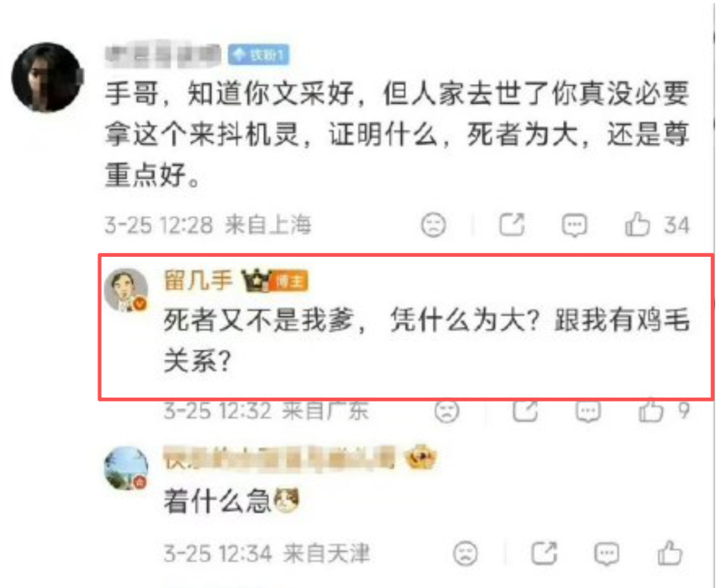Like 留几手's reply with 9 likes
Screen dimensions: 717x588
[651, 411]
